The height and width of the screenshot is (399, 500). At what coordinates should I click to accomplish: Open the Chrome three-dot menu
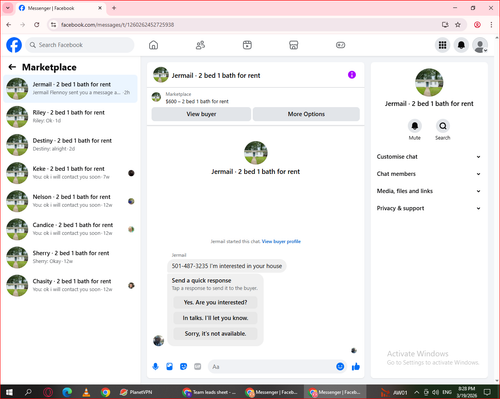[491, 25]
